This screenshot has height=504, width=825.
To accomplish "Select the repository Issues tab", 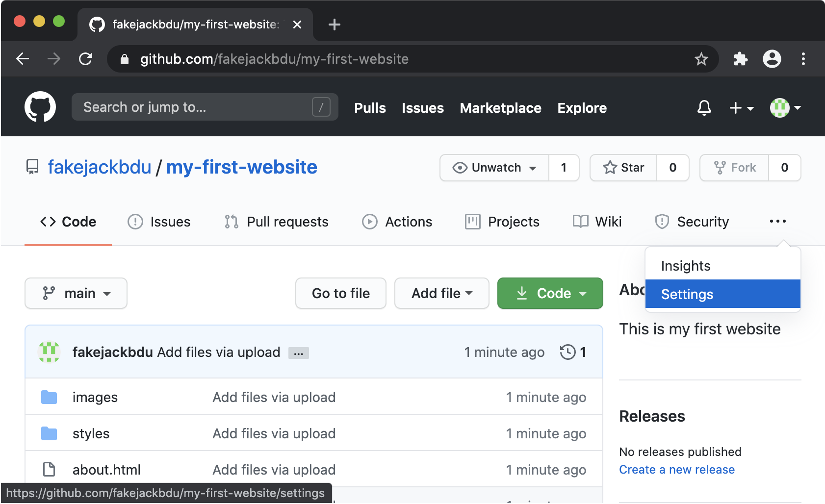I will coord(159,222).
